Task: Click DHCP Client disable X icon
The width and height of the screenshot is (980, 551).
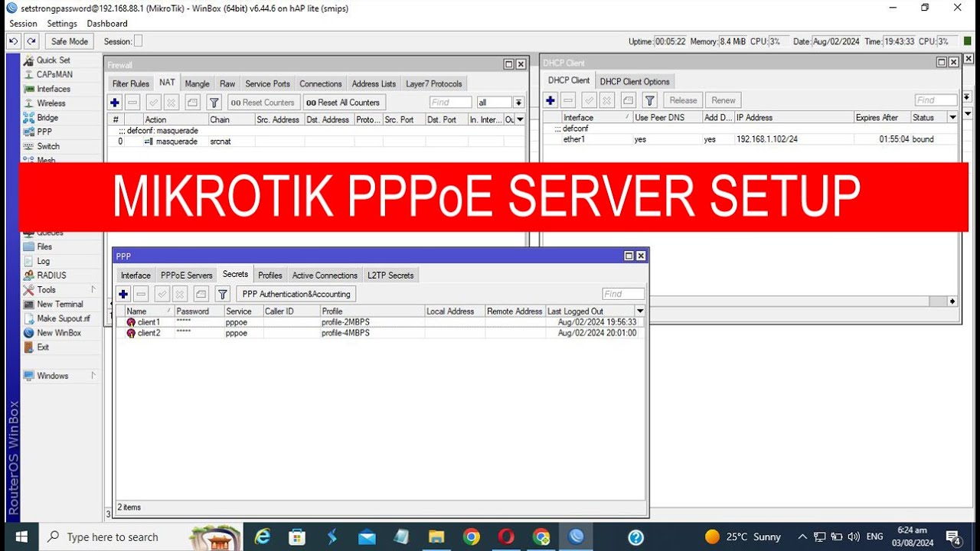Action: pos(607,100)
